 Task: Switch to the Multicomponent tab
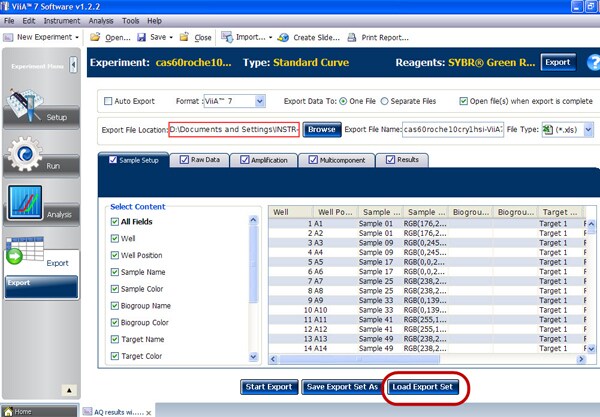pyautogui.click(x=337, y=160)
